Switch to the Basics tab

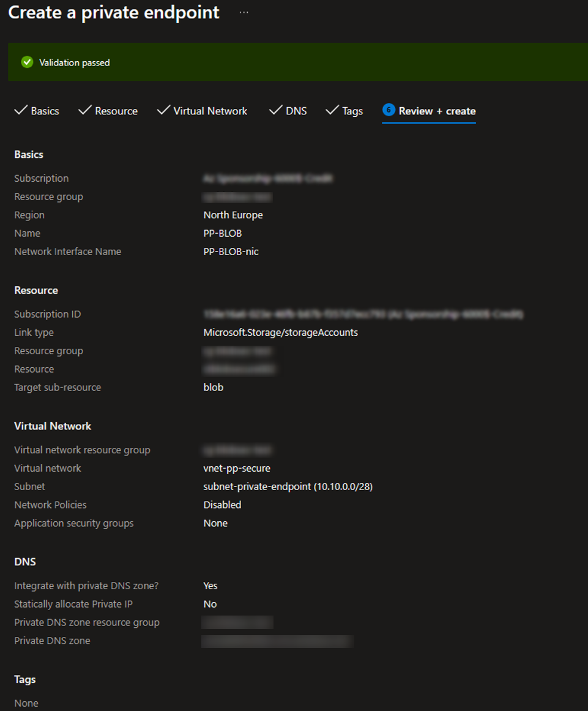45,111
